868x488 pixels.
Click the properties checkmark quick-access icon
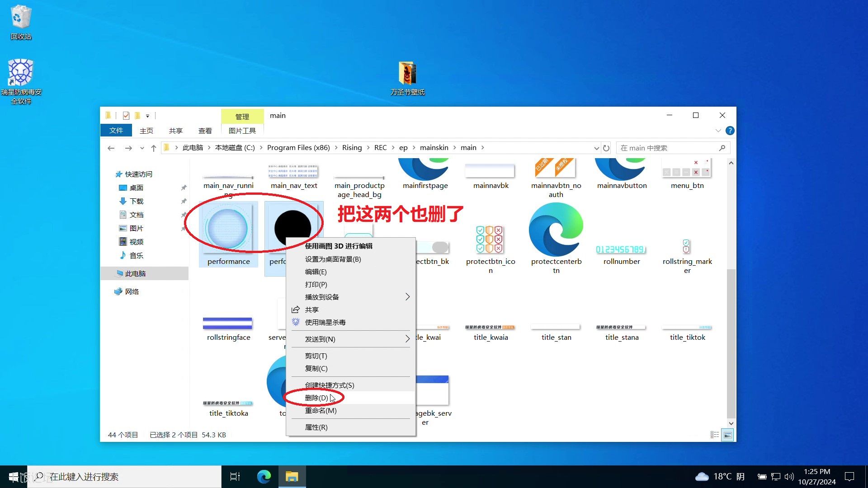tap(126, 116)
